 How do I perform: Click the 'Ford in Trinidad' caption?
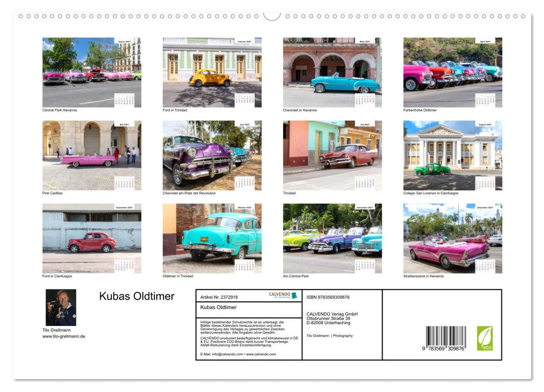[x=175, y=110]
